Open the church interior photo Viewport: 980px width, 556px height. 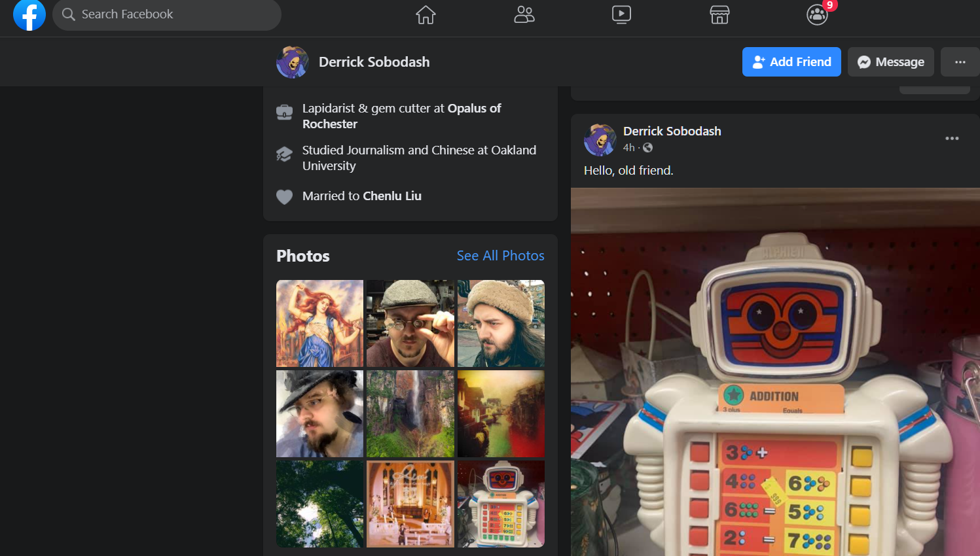tap(410, 504)
